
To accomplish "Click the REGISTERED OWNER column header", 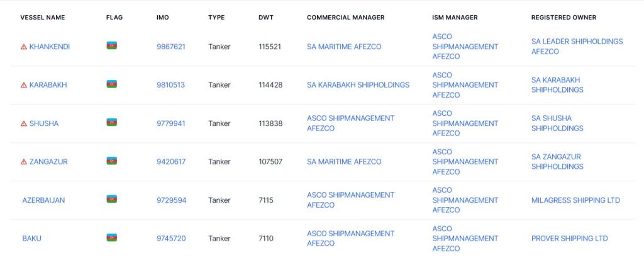I will (x=563, y=18).
